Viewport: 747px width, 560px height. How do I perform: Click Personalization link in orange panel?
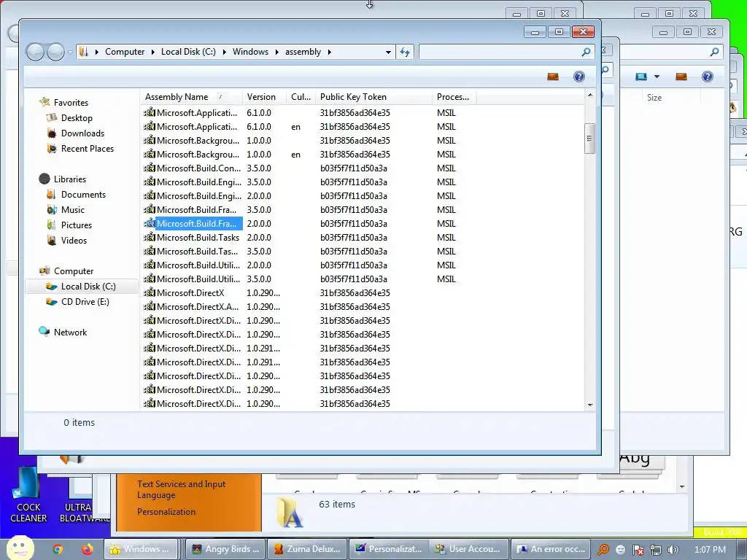point(166,512)
